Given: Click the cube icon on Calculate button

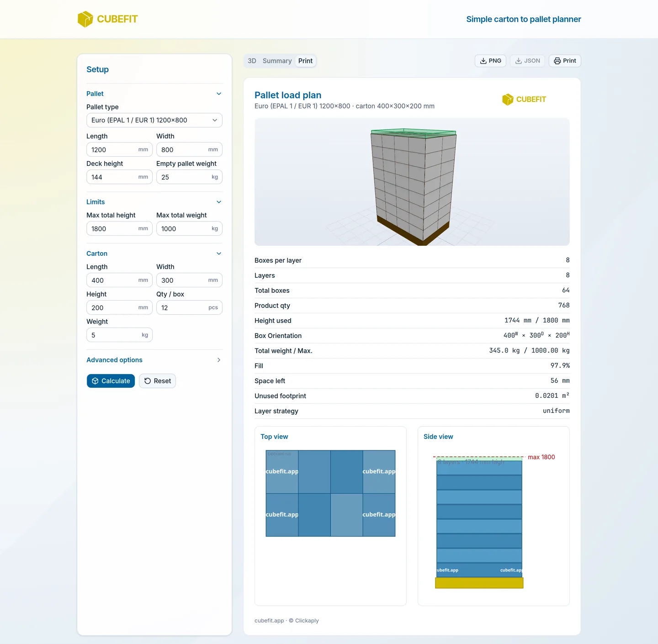Looking at the screenshot, I should tap(95, 381).
